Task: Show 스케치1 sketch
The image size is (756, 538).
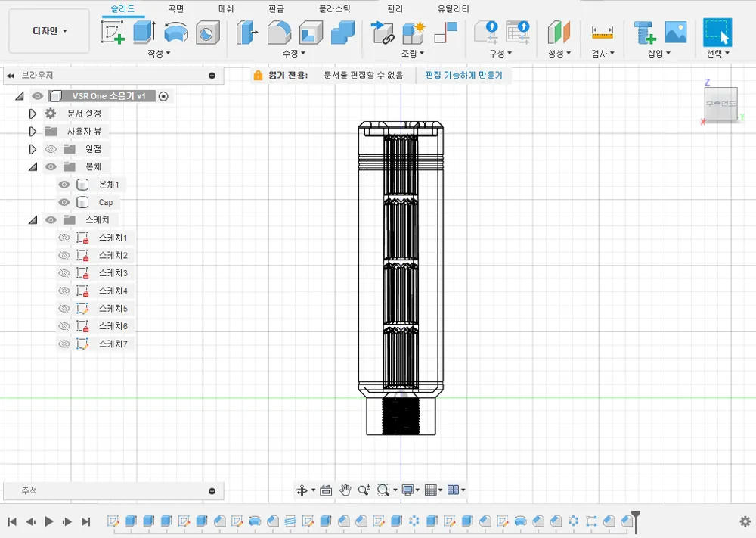Action: 64,238
